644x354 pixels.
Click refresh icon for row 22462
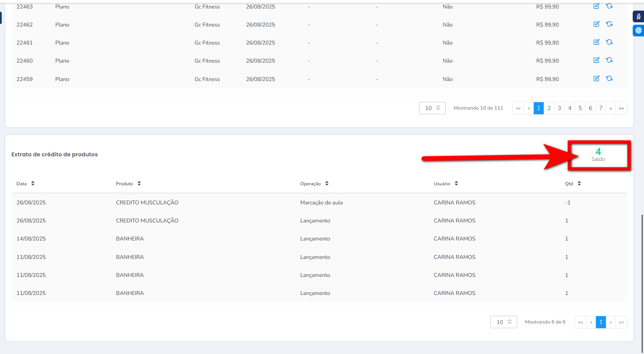pos(609,24)
